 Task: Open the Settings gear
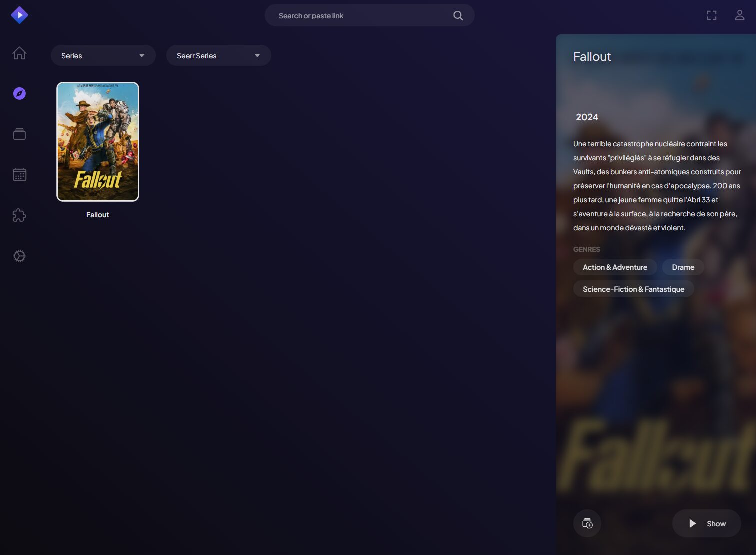pos(19,256)
